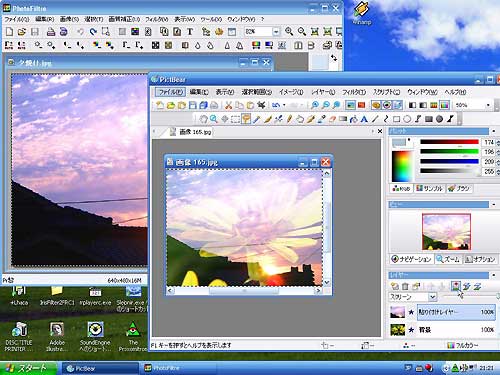Open PictBear フィルタ menu
500x375 pixels.
click(x=354, y=92)
